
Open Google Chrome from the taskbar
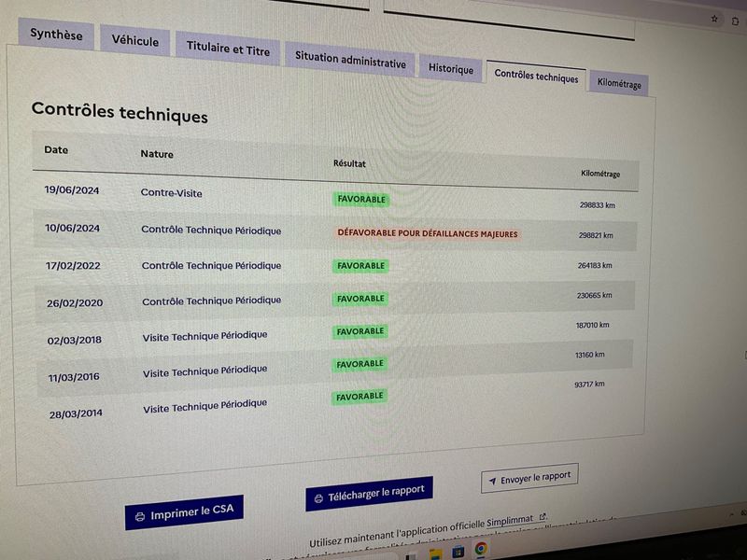481,549
